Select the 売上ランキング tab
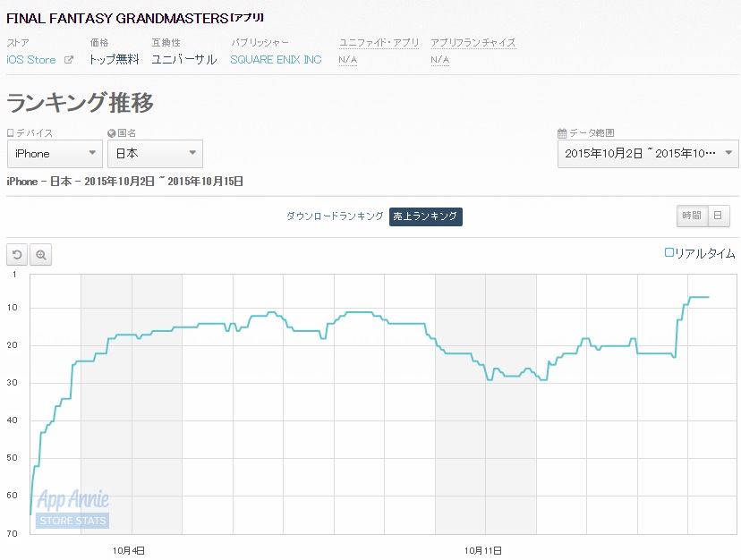The image size is (741, 560). click(425, 216)
